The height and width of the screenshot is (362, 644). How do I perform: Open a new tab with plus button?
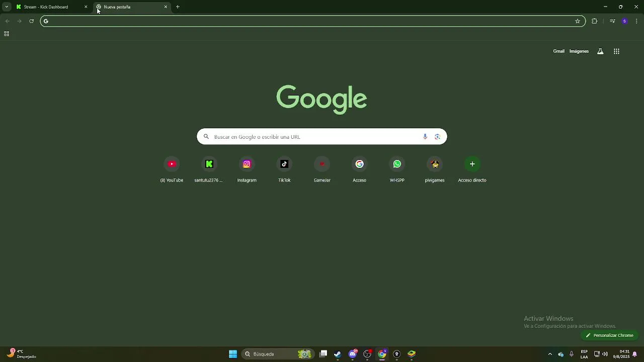click(x=178, y=7)
